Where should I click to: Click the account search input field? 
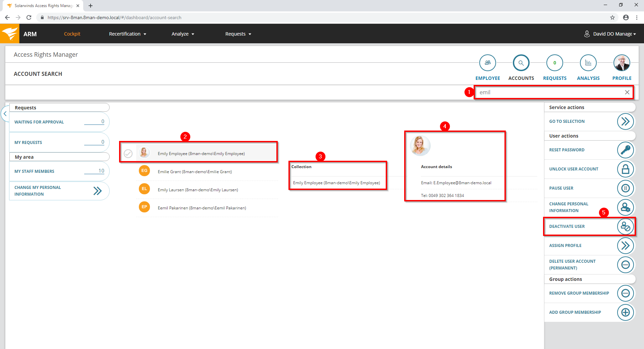(x=550, y=92)
